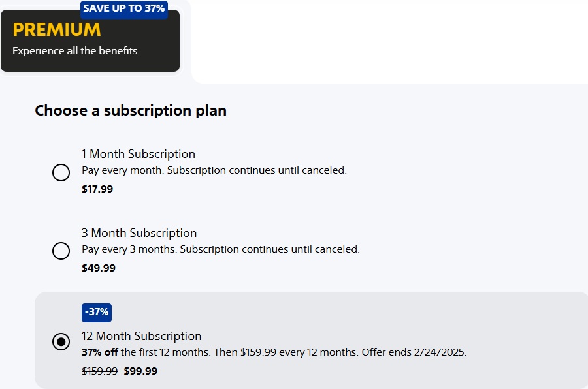Image resolution: width=588 pixels, height=389 pixels.
Task: Click the selected 12 Month Subscription radio button
Action: pos(61,342)
